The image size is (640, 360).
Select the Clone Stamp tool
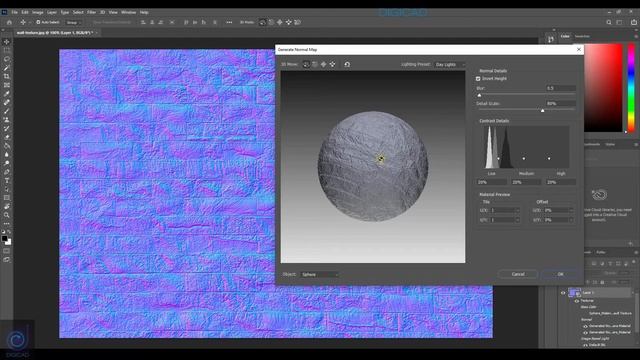(7, 120)
